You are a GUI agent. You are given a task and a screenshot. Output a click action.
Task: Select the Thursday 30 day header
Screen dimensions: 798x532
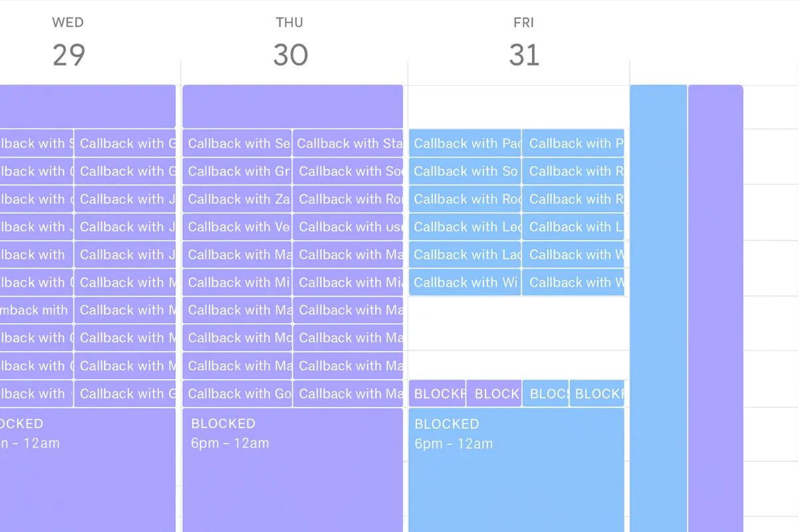tap(290, 43)
